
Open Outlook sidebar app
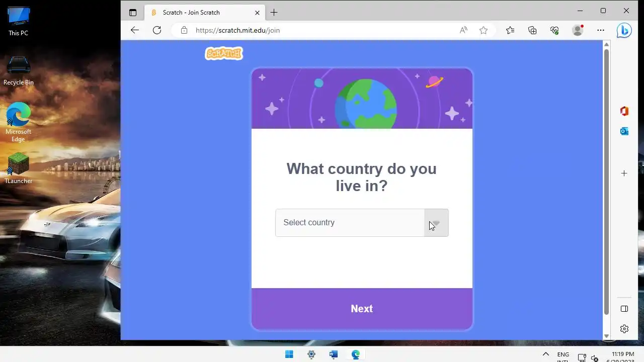point(624,131)
